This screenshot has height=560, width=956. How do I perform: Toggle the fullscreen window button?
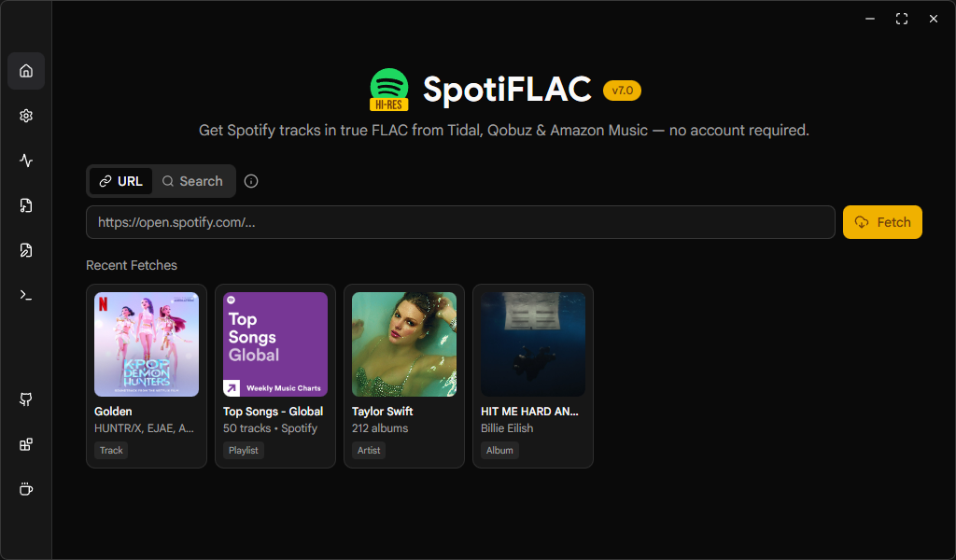(x=902, y=19)
